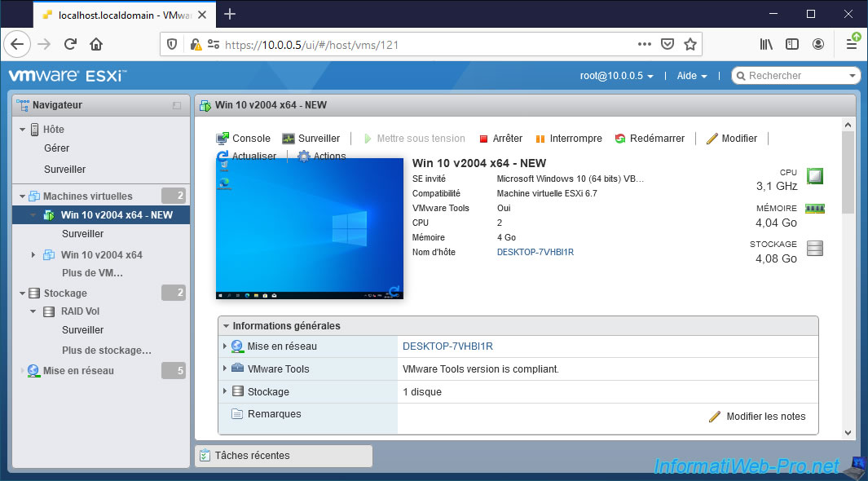
Task: Click the Actualiser refresh icon
Action: pyautogui.click(x=223, y=156)
